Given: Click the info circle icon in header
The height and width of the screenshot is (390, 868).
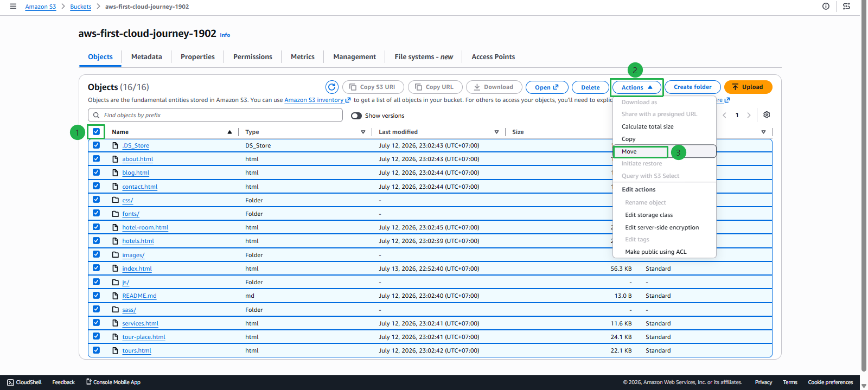Looking at the screenshot, I should 826,7.
